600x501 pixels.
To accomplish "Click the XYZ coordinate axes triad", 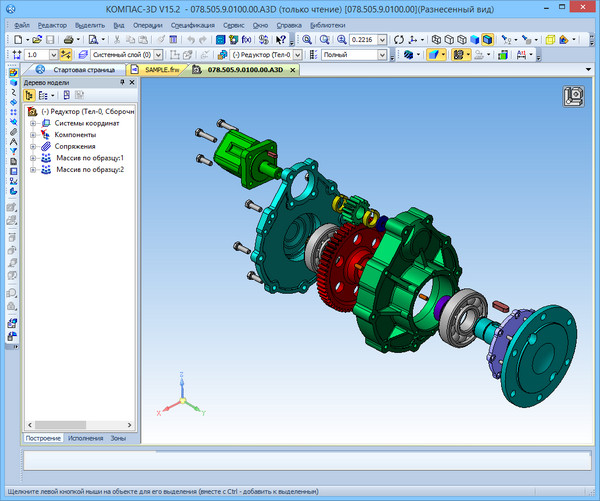I will [x=181, y=402].
